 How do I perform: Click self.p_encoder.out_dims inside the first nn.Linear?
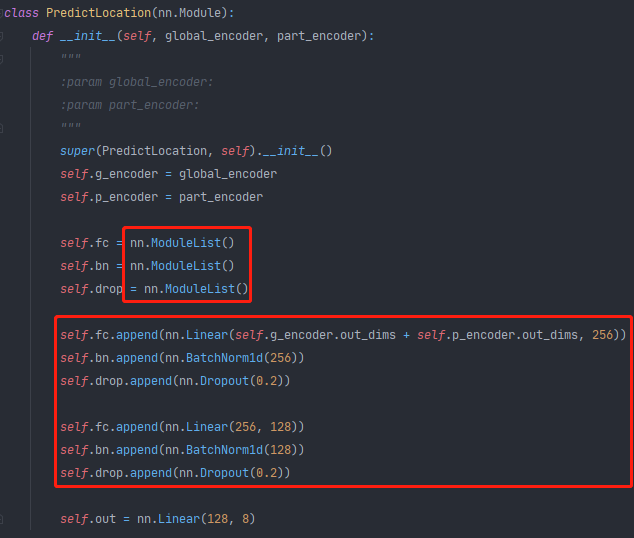tap(497, 335)
